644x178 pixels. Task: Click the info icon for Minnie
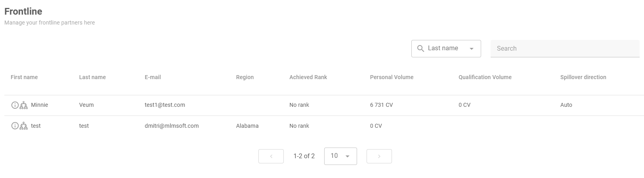(x=15, y=105)
